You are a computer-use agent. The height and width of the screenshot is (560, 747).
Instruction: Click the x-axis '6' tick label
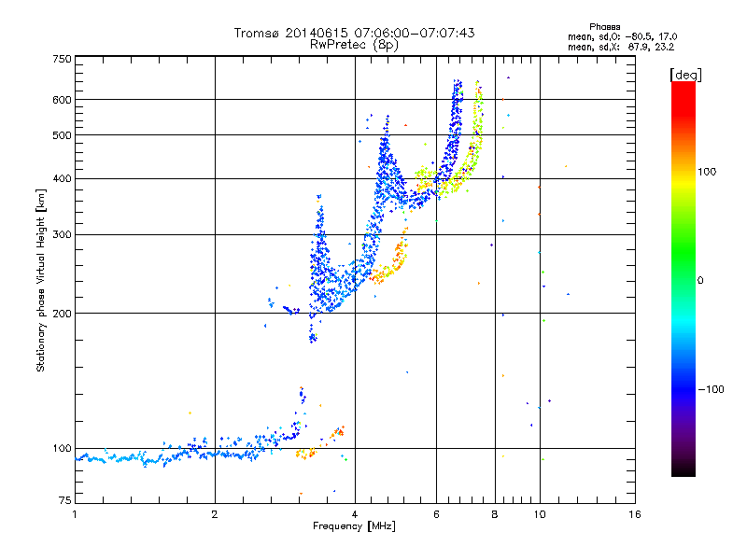point(436,514)
